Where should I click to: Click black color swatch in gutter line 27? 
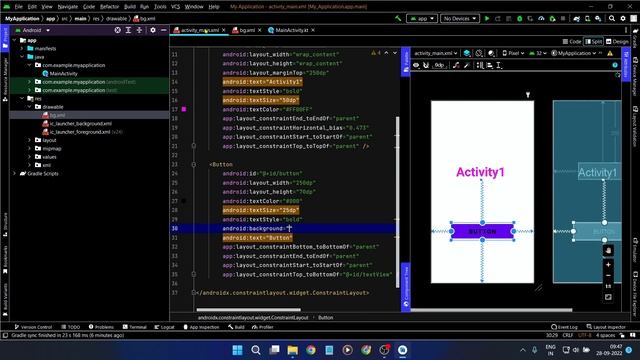click(x=184, y=201)
